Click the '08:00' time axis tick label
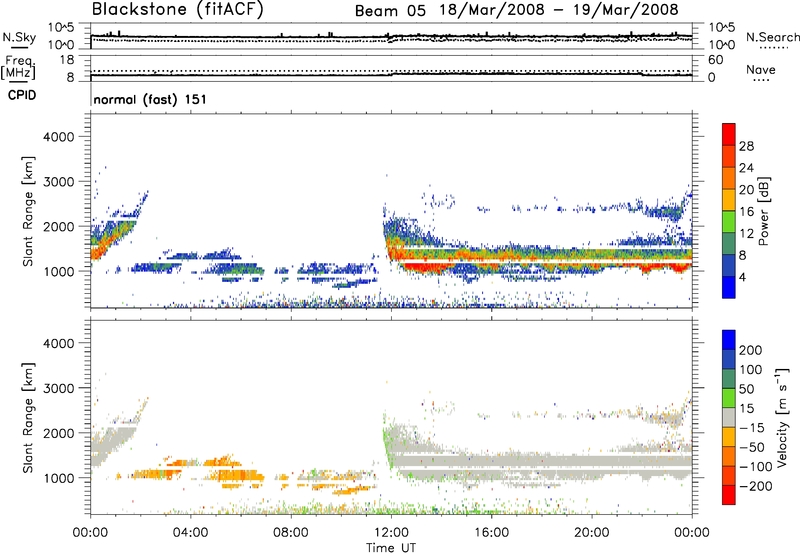Image resolution: width=800 pixels, height=554 pixels. pos(291,533)
